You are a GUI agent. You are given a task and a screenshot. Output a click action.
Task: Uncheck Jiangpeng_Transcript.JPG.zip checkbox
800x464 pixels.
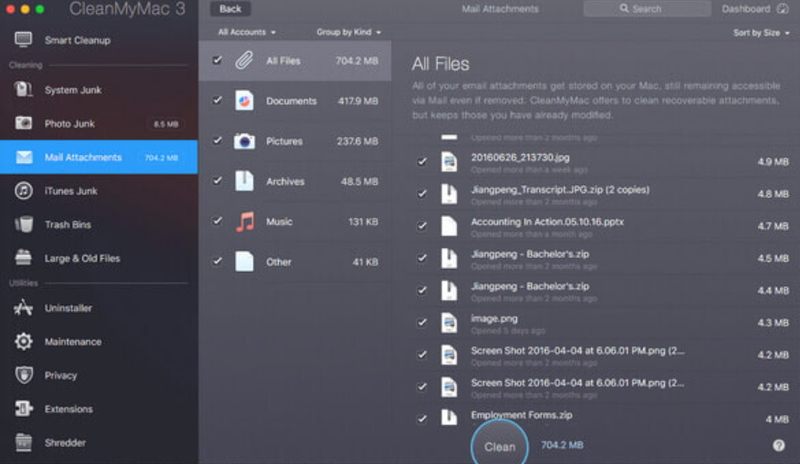click(422, 194)
